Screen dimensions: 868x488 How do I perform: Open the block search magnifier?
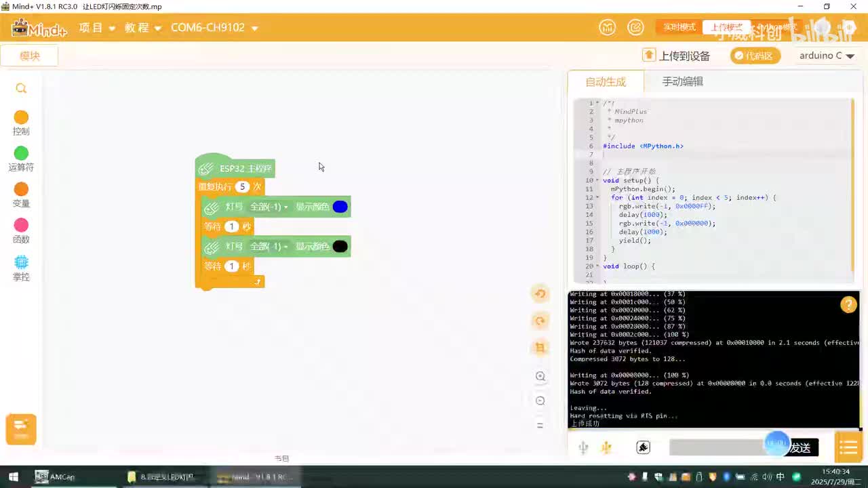tap(21, 89)
